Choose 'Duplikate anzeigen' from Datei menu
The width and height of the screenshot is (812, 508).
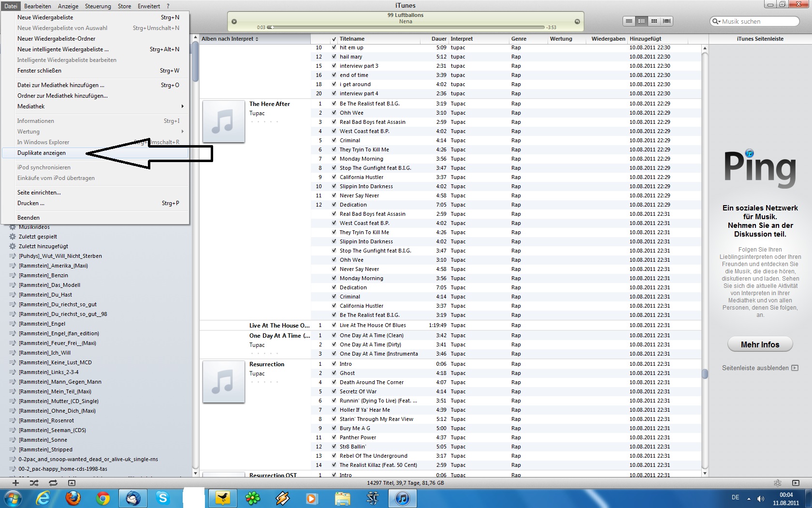coord(95,153)
